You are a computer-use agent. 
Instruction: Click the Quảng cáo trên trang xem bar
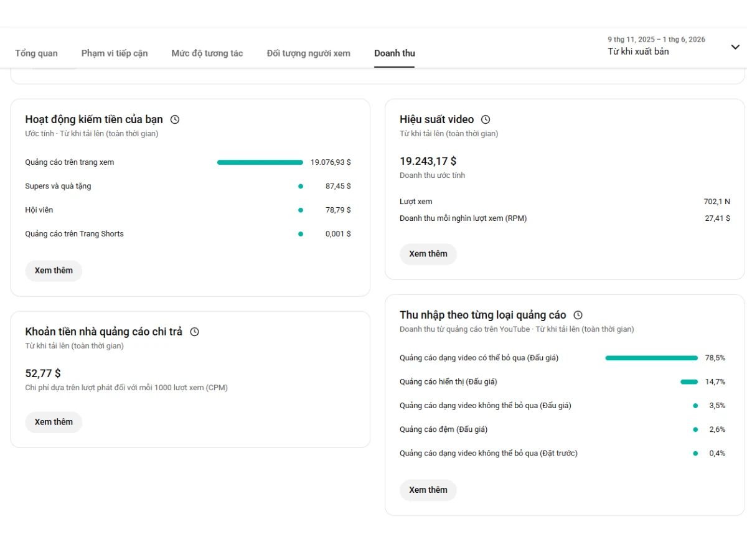pos(260,162)
